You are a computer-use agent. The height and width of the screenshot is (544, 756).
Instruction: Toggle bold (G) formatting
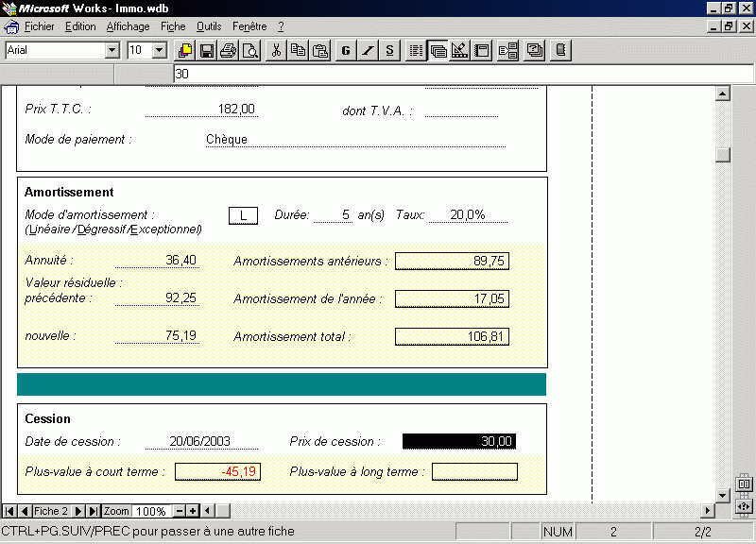click(346, 50)
